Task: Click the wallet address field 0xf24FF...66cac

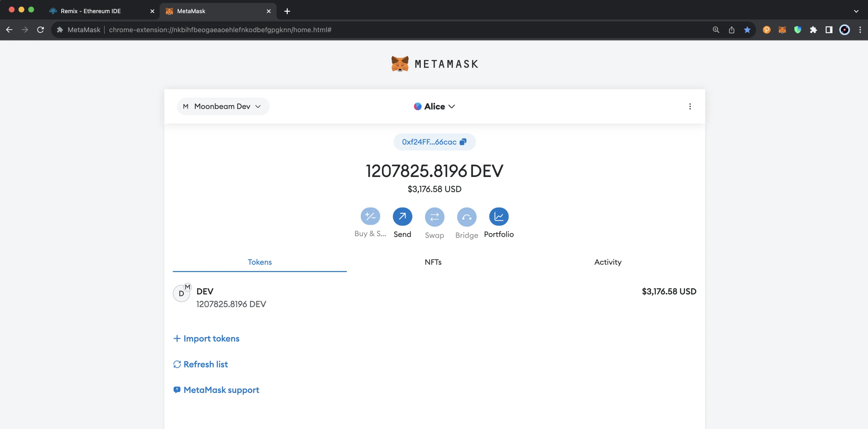Action: coord(434,142)
